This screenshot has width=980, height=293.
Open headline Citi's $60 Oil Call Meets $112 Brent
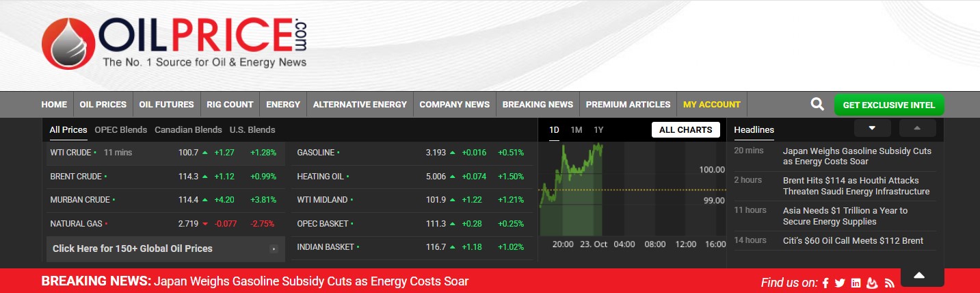[853, 240]
